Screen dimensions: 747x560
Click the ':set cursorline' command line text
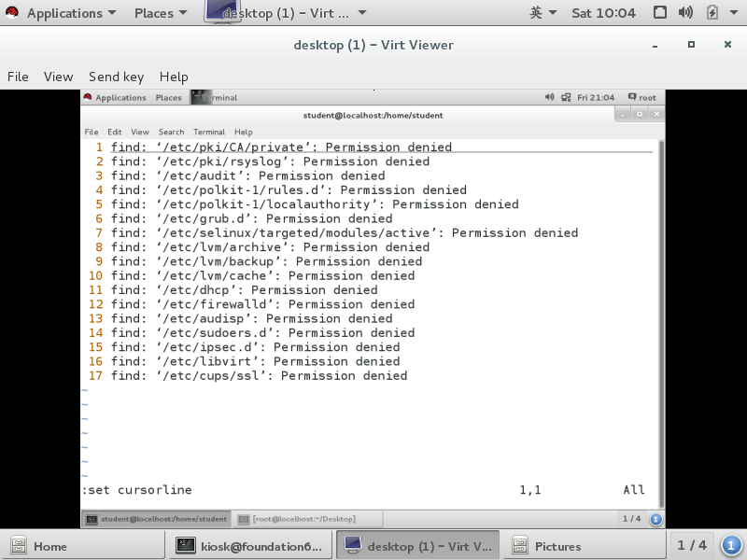point(137,490)
